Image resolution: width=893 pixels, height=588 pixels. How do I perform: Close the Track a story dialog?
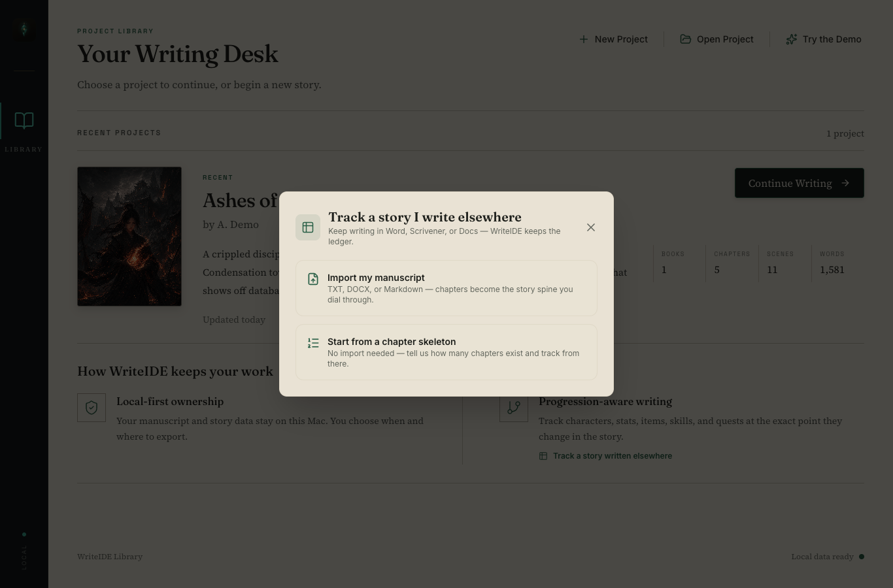point(591,227)
